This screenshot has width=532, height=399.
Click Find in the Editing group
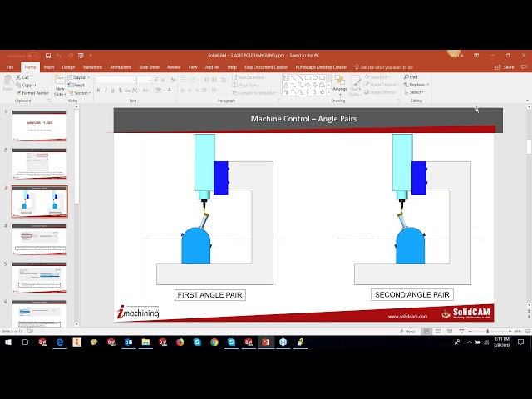[x=411, y=77]
